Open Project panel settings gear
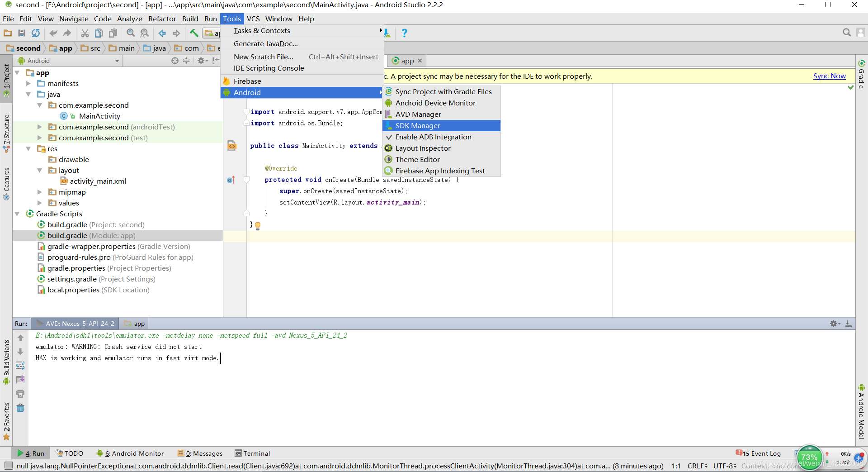Viewport: 868px width, 472px height. click(202, 61)
